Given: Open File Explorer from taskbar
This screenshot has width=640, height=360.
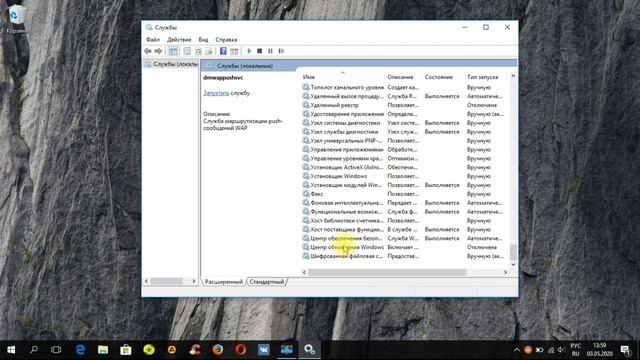Looking at the screenshot, I should (x=103, y=350).
